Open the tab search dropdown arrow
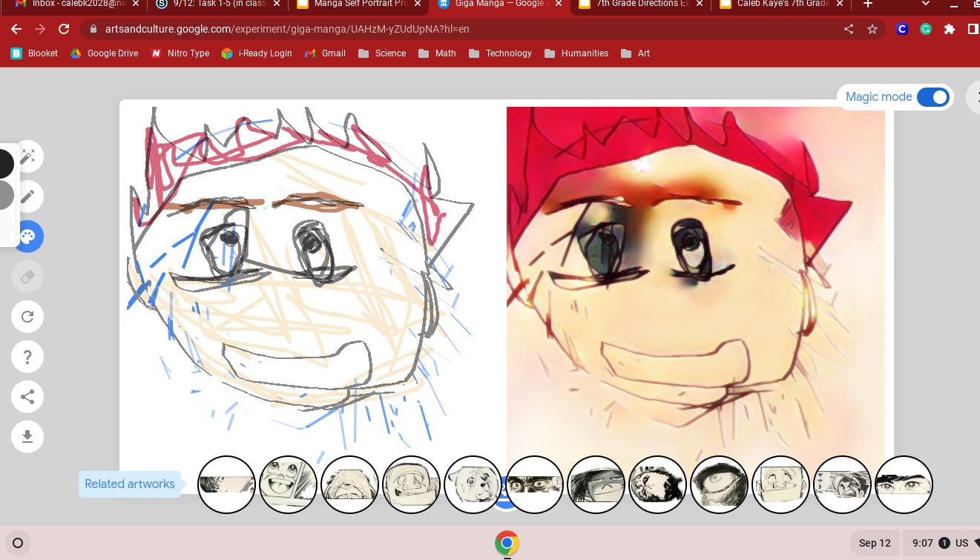The height and width of the screenshot is (560, 980). (926, 4)
